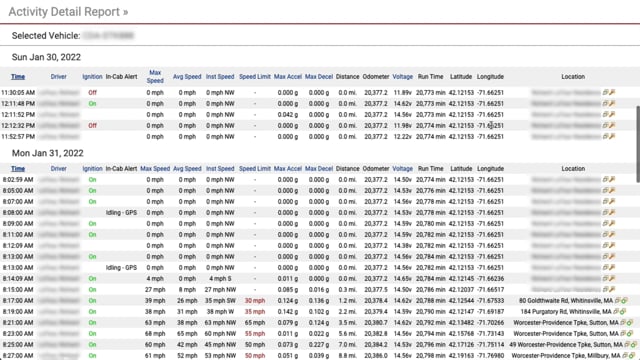Sort Monday table by Max Speed header
640x360 pixels.
(x=155, y=169)
